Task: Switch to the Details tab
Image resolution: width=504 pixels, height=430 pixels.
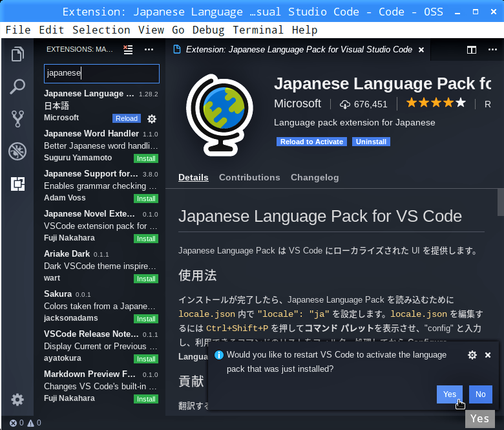Action: pos(193,178)
